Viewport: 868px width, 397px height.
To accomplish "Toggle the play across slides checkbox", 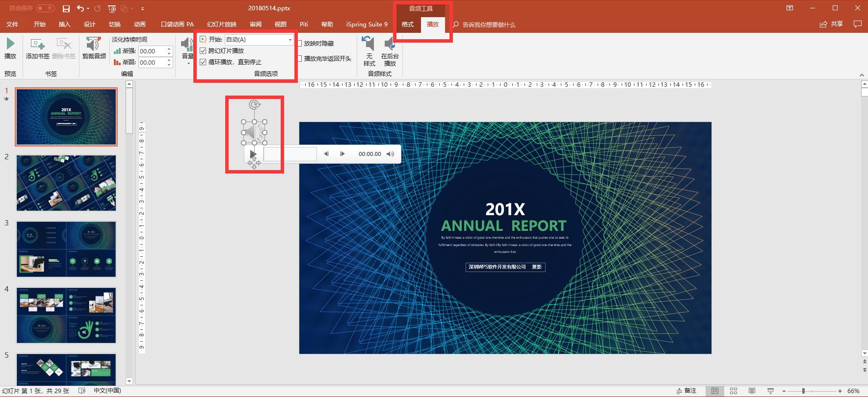I will click(203, 51).
